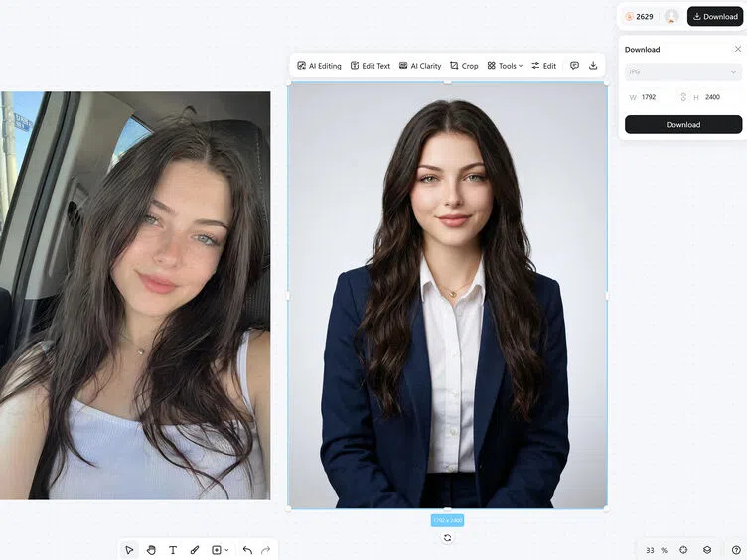Open the comment bubble icon in toolbar
Image resolution: width=747 pixels, height=560 pixels.
pos(574,66)
